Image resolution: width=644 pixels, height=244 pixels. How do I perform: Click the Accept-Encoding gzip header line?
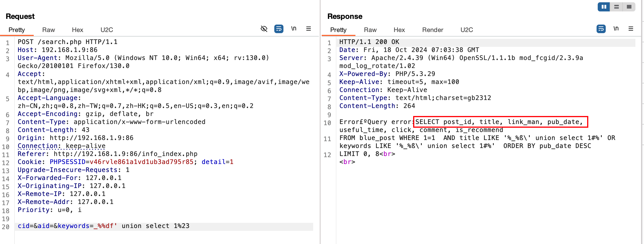click(86, 114)
